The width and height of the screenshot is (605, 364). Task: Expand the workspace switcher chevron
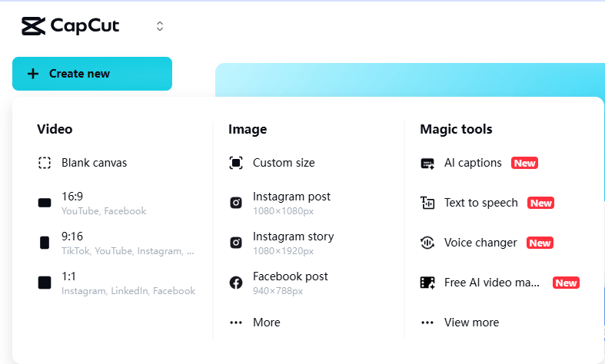tap(160, 26)
